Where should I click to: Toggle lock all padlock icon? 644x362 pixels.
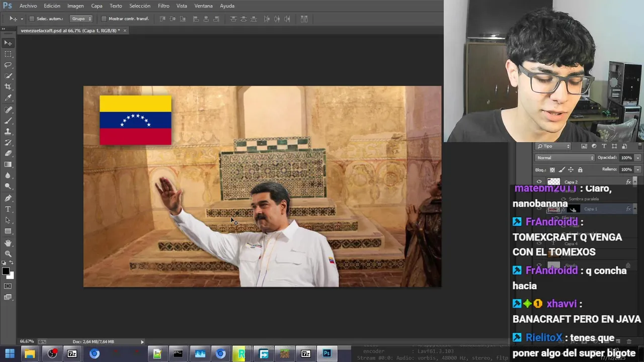(x=579, y=170)
